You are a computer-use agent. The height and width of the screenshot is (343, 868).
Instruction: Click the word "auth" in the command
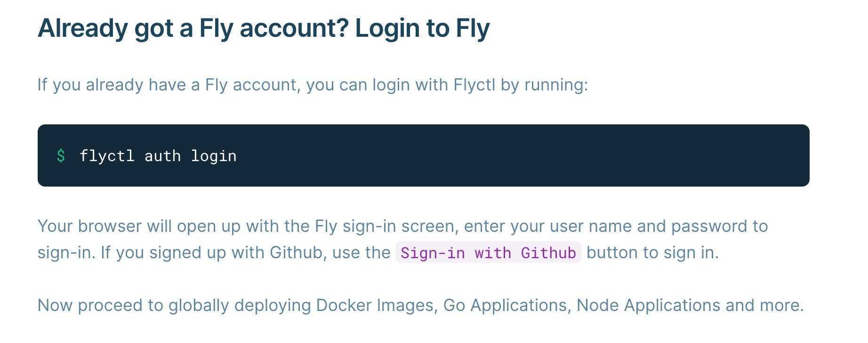click(162, 156)
